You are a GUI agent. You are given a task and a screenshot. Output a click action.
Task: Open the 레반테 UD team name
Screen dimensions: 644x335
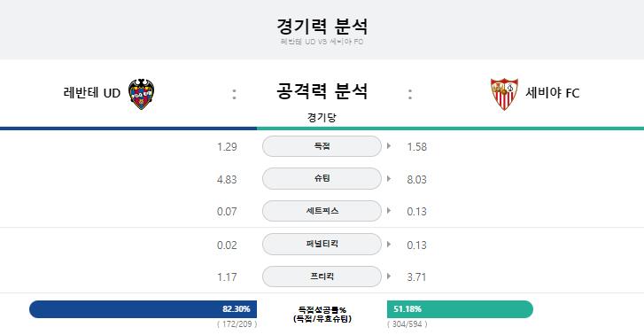(91, 93)
